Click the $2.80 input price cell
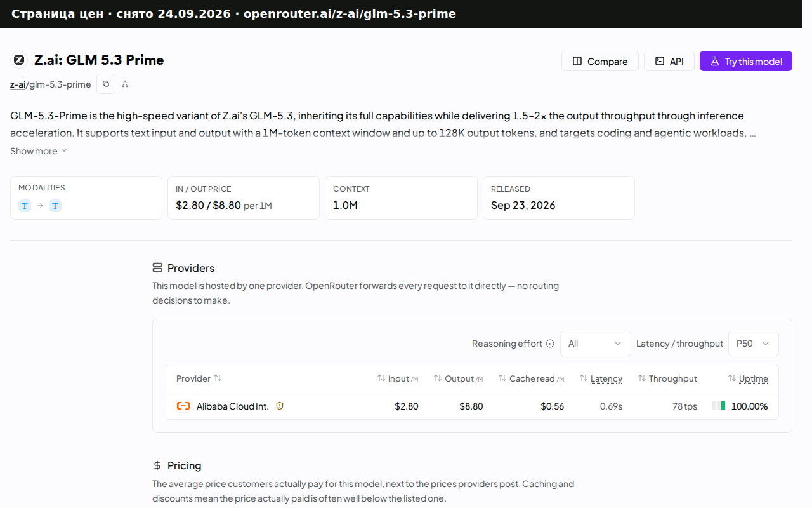This screenshot has width=812, height=508. [x=407, y=406]
